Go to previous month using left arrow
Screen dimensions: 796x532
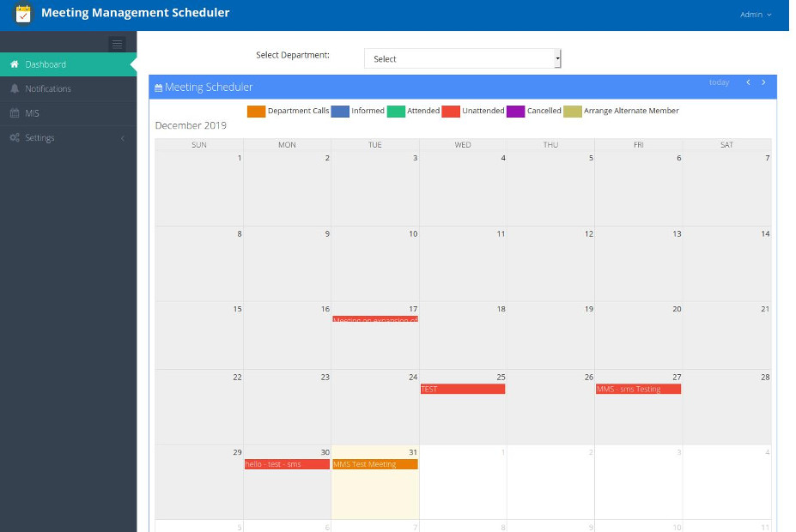coord(748,82)
